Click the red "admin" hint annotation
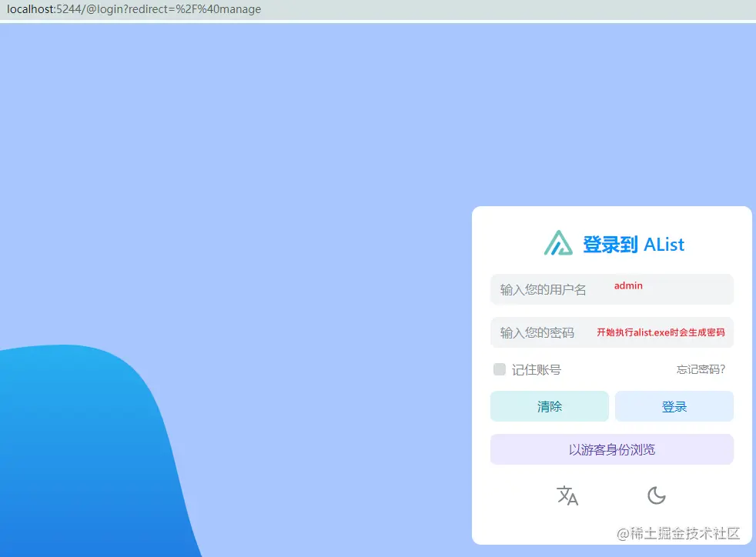Screen dimensions: 756x557 point(627,285)
